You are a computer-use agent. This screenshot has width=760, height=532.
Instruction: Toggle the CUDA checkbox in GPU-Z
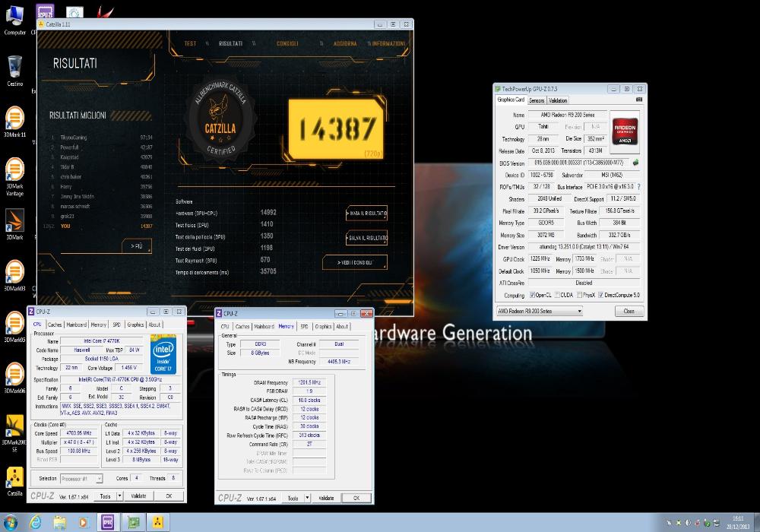point(557,295)
